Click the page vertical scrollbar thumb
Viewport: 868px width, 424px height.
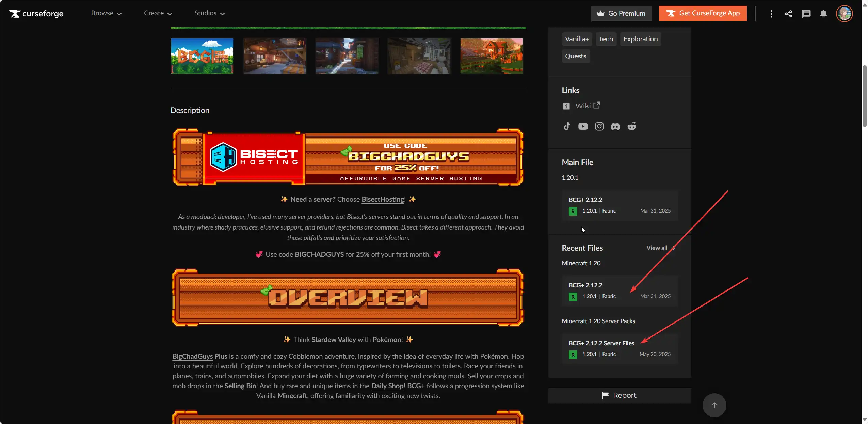(865, 96)
